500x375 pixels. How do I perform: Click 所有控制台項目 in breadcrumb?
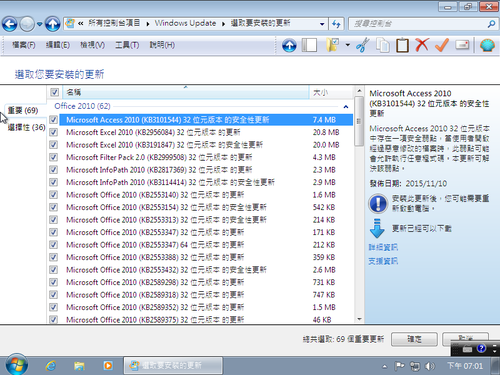click(114, 23)
